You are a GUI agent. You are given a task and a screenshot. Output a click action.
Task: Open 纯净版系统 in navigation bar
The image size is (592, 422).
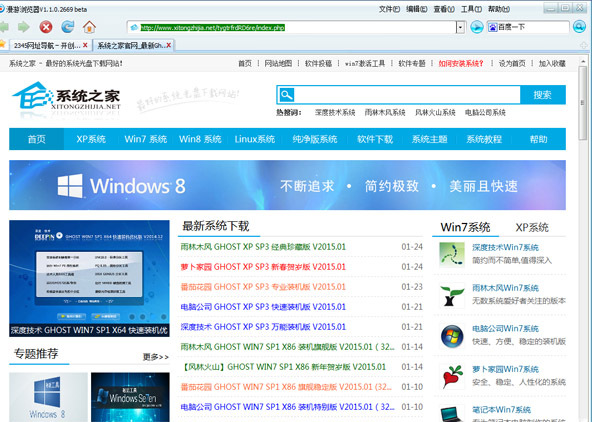coord(314,139)
